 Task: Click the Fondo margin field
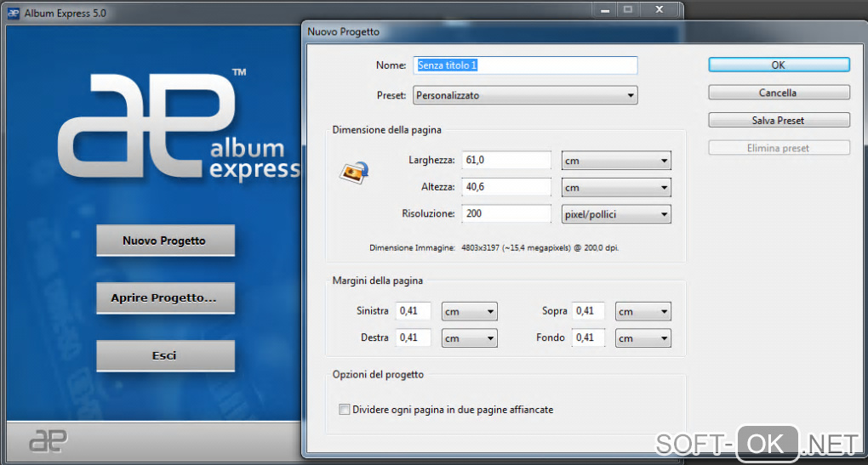point(588,337)
